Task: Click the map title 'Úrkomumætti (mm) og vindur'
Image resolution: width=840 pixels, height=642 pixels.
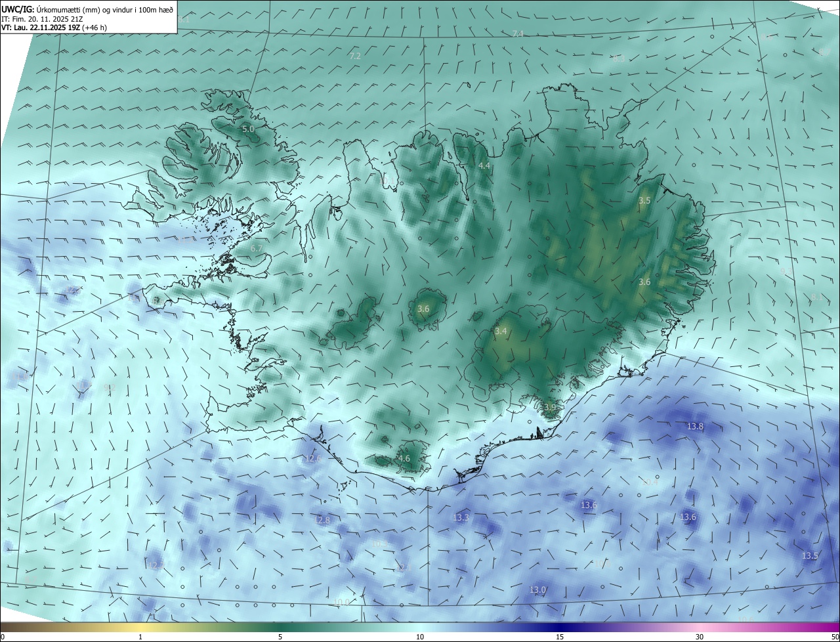Action: click(85, 10)
